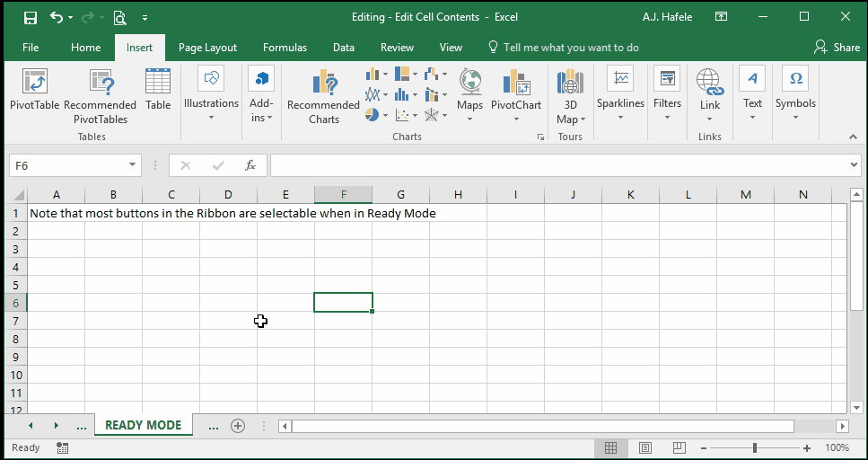
Task: Open Recommended Charts
Action: [x=324, y=97]
